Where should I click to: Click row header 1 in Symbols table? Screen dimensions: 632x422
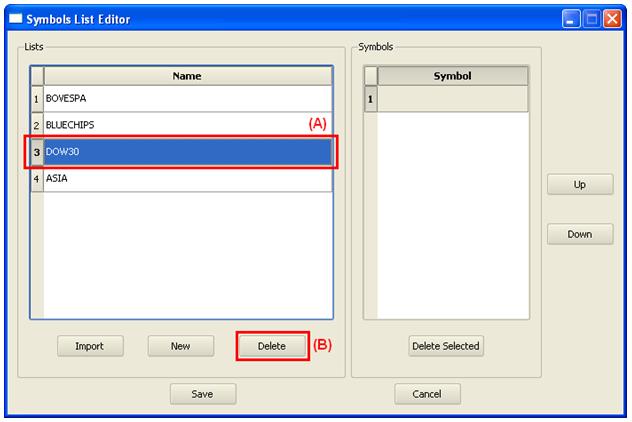coord(370,99)
